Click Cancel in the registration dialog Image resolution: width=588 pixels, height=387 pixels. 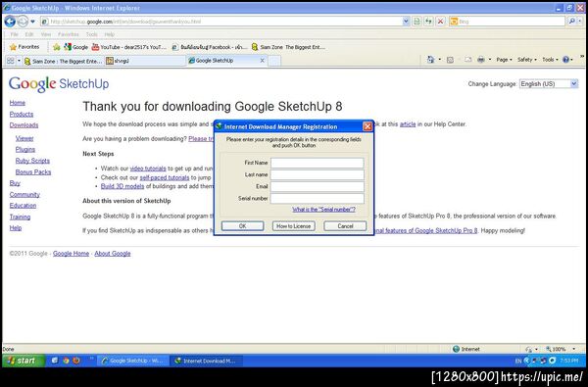345,225
